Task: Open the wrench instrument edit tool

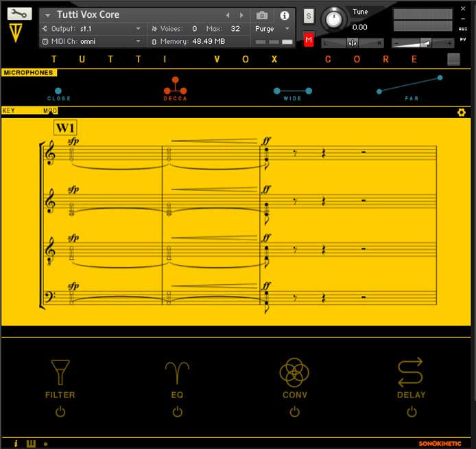Action: coord(19,14)
